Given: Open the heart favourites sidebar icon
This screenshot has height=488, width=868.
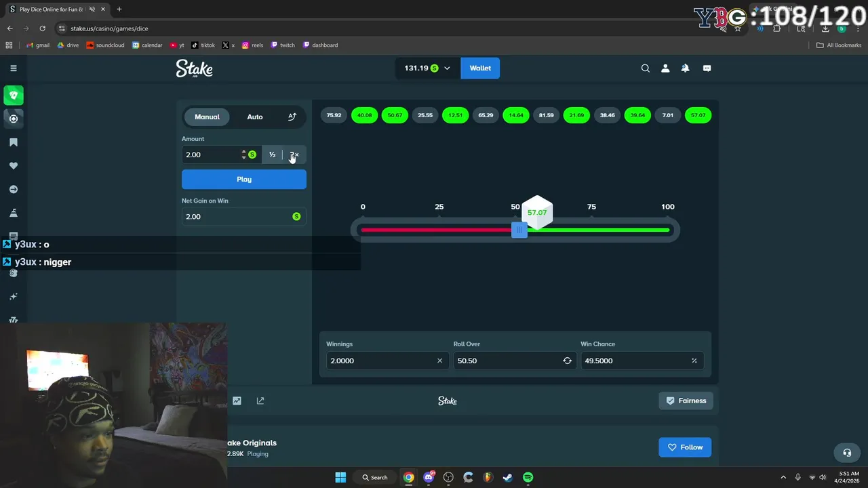Looking at the screenshot, I should pyautogui.click(x=14, y=165).
